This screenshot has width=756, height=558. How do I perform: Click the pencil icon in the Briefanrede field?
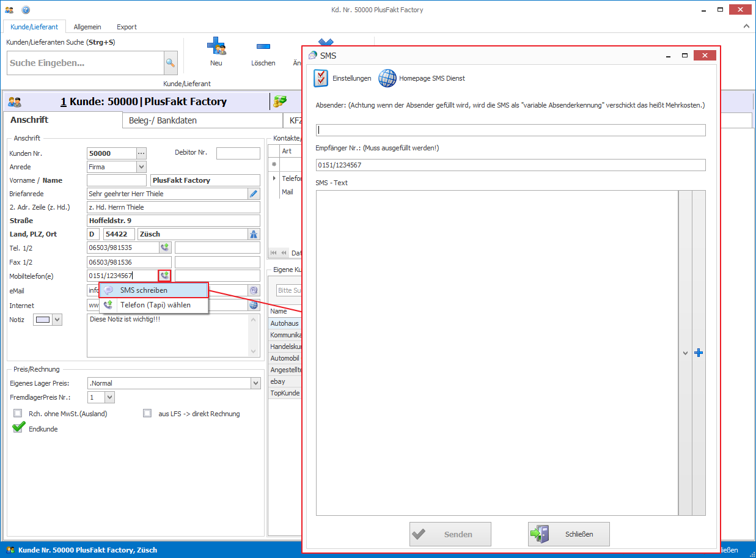254,194
